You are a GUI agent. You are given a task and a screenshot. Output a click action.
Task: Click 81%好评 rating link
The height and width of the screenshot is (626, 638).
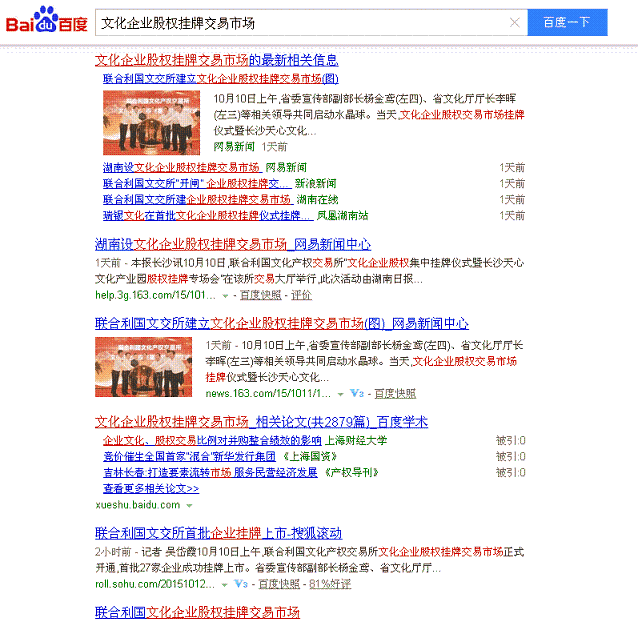(x=330, y=584)
